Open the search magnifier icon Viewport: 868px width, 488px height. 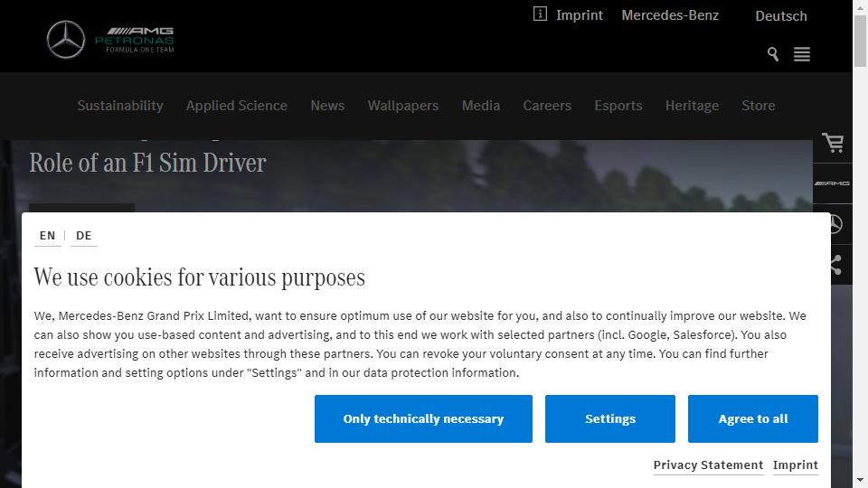click(773, 53)
